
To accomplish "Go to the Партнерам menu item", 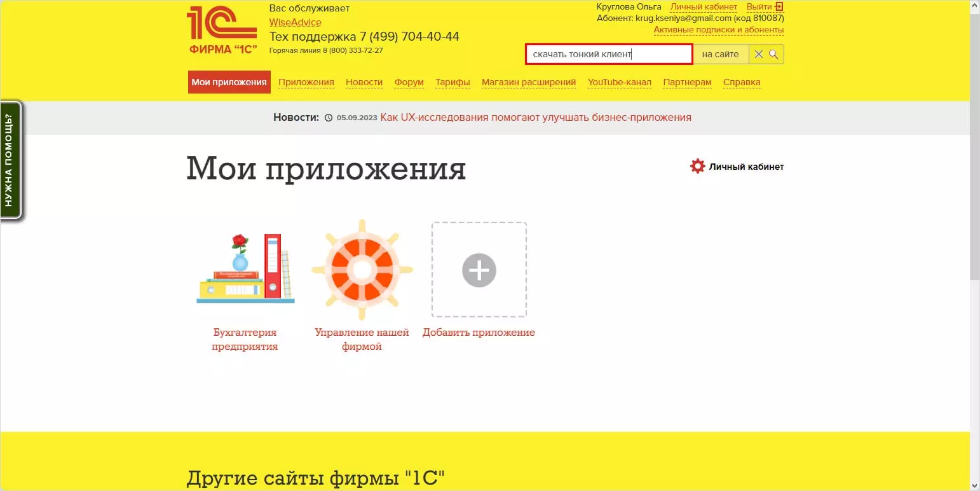I will tap(688, 82).
